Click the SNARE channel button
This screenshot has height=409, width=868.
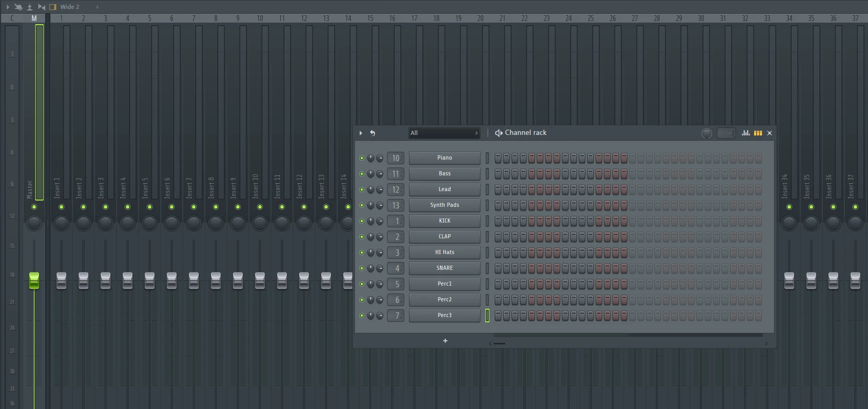(x=444, y=268)
